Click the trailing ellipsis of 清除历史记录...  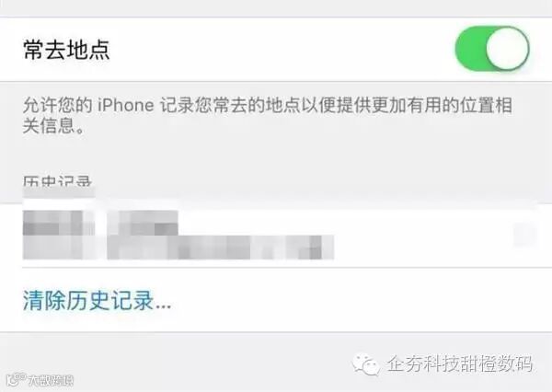[x=164, y=303]
